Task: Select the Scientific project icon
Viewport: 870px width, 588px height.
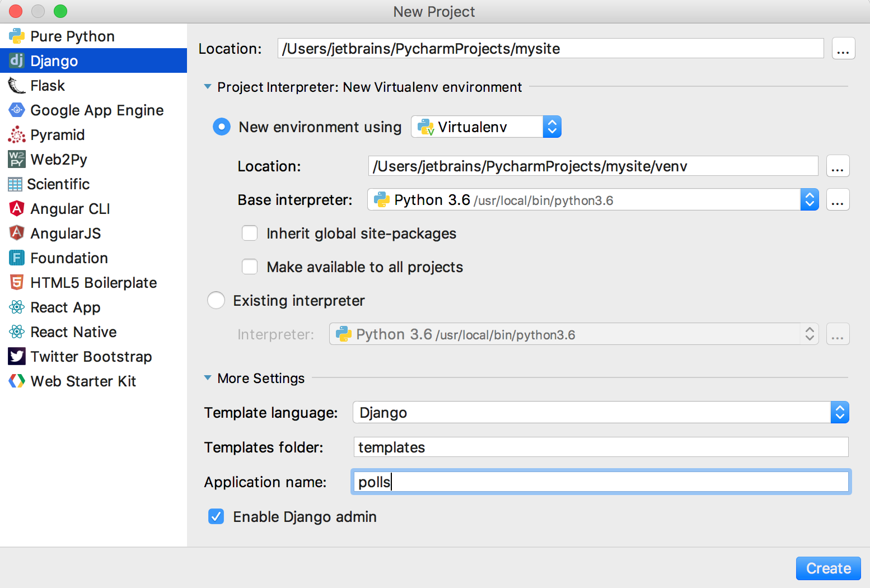Action: coord(15,184)
